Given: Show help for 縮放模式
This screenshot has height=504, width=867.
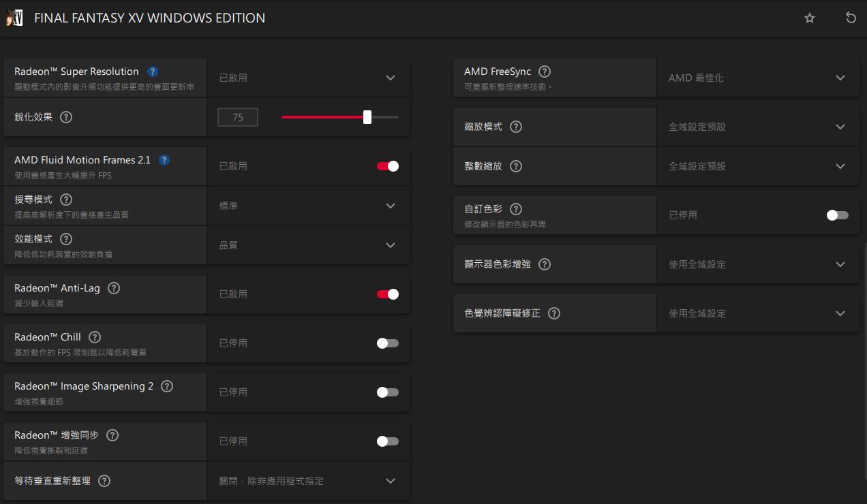Looking at the screenshot, I should click(x=516, y=127).
